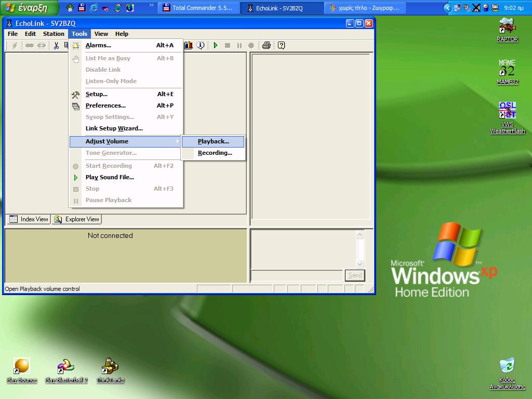
Task: Open the View menu
Action: tap(101, 34)
